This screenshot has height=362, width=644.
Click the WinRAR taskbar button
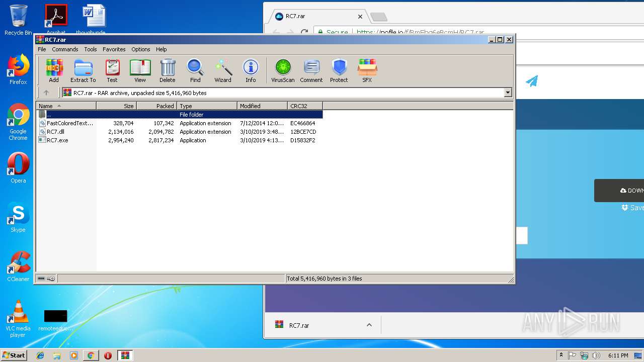point(125,355)
